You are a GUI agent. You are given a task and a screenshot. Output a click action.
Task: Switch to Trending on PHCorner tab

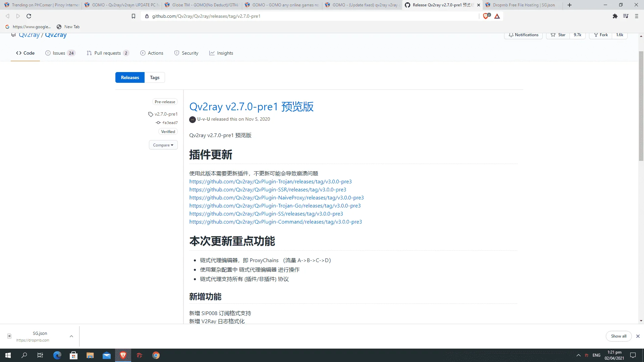42,5
